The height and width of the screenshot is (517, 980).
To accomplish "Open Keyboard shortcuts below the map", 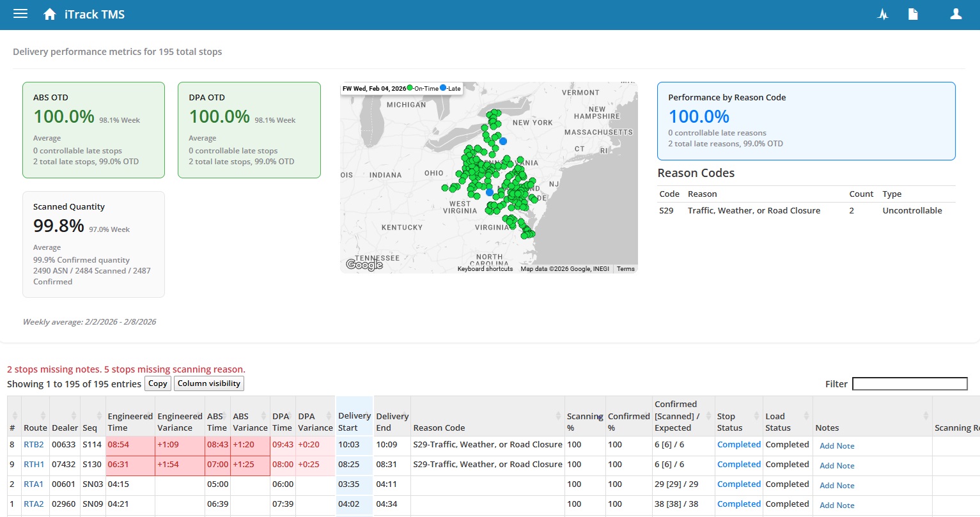I will click(x=485, y=269).
